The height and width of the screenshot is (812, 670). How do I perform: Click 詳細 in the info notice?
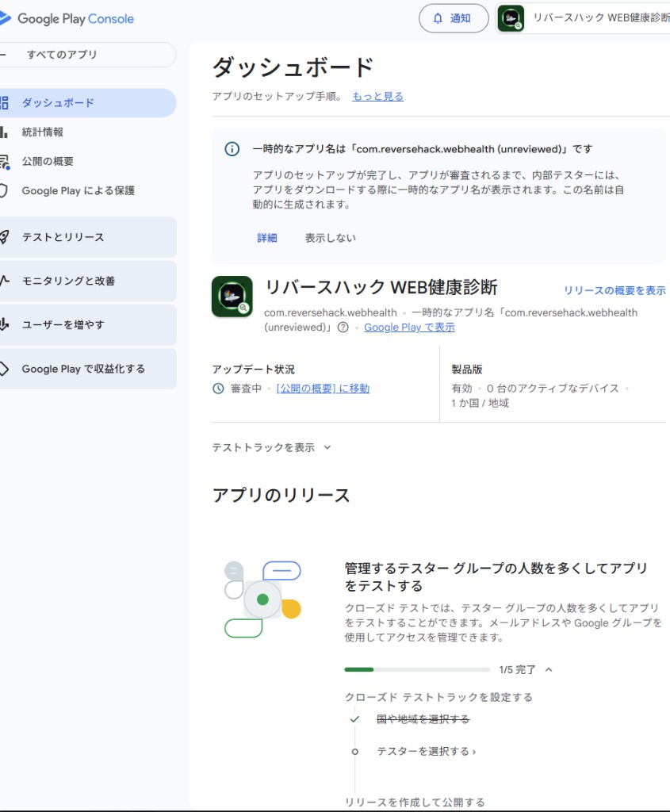click(x=267, y=238)
